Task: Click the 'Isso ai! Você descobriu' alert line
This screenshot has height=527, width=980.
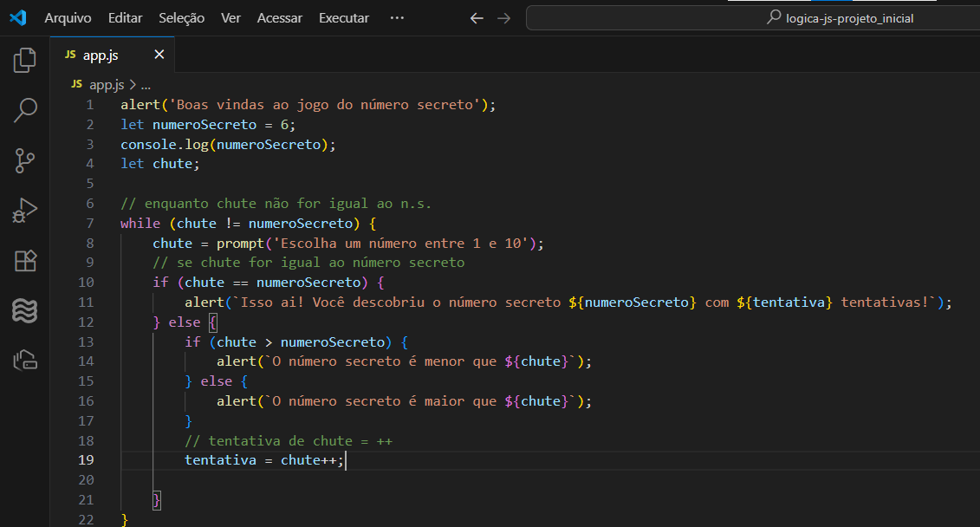Action: click(568, 303)
